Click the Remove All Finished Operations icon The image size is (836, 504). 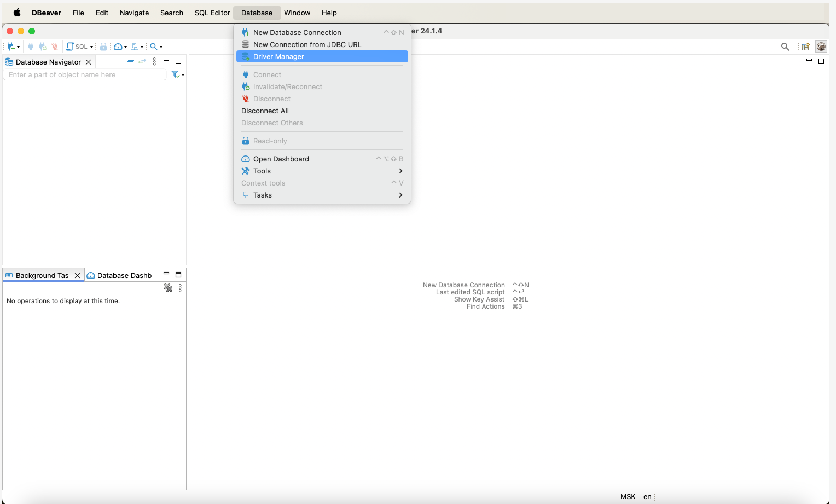coord(168,288)
